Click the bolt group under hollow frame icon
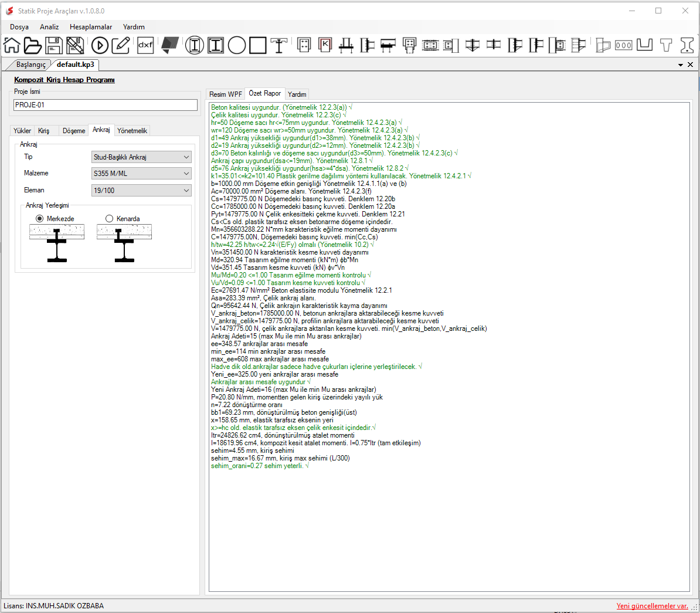The width and height of the screenshot is (700, 613). (x=409, y=45)
